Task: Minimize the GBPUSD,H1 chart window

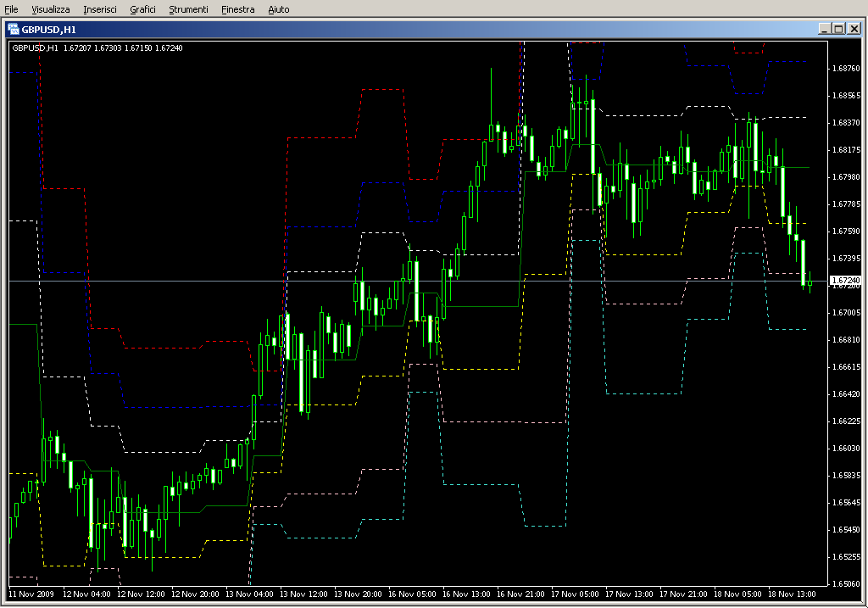Action: coord(824,29)
